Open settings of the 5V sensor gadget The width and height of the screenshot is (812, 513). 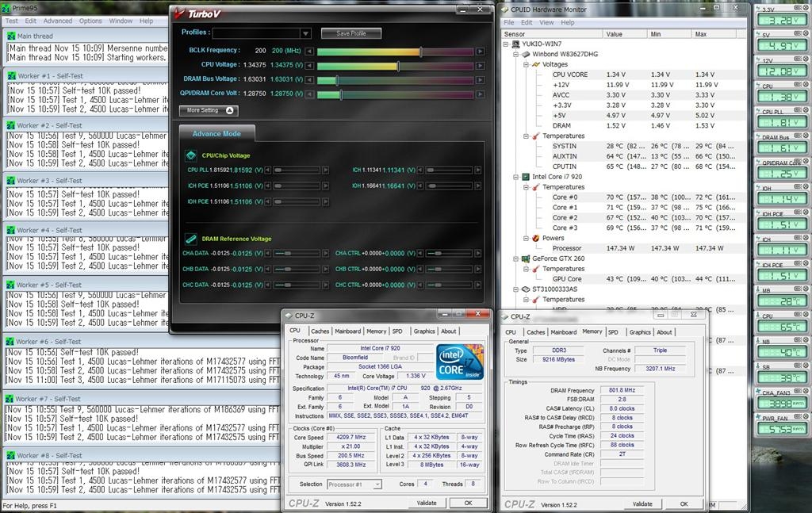798,34
